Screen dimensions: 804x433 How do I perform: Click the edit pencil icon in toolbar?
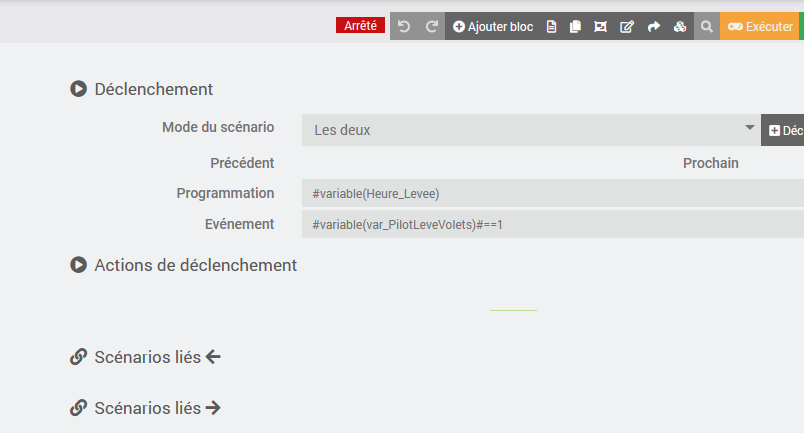[x=627, y=26]
